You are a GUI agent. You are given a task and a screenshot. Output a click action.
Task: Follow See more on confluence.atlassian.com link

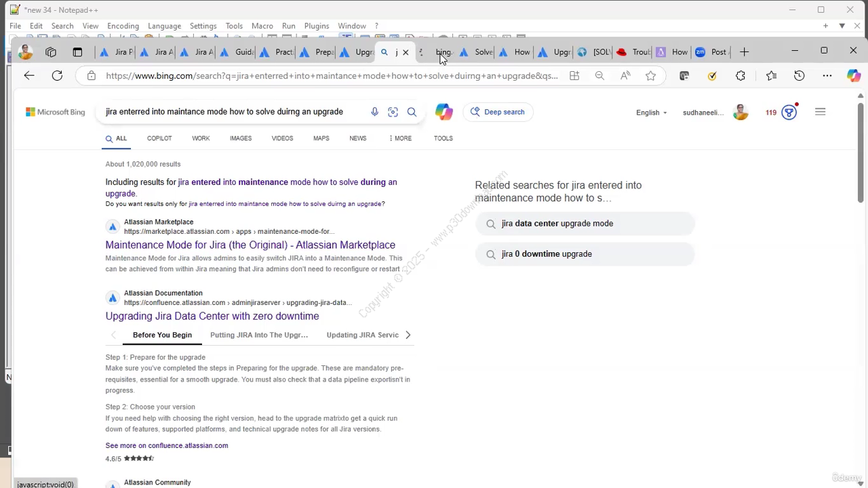pos(167,445)
